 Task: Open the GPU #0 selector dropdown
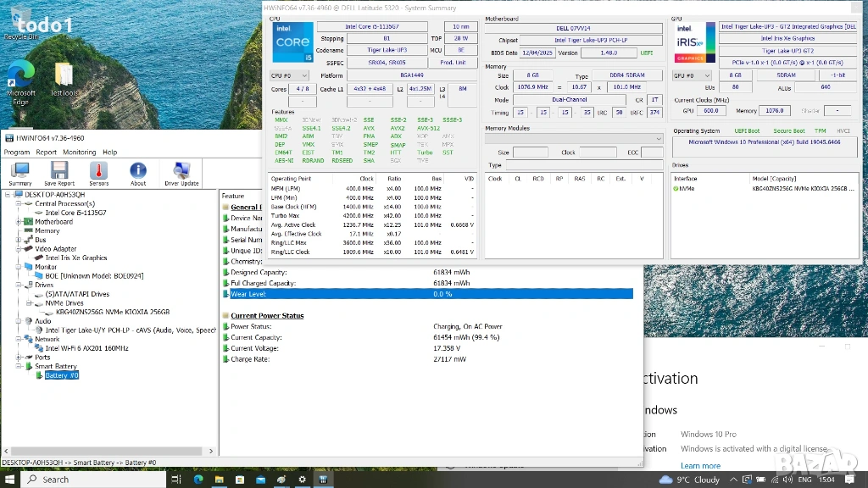pyautogui.click(x=691, y=75)
